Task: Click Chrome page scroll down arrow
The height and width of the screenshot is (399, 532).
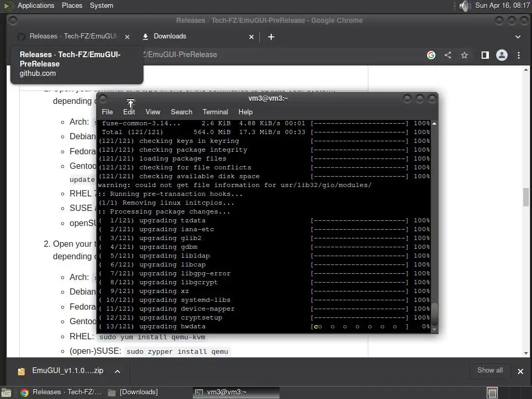Action: (x=526, y=353)
